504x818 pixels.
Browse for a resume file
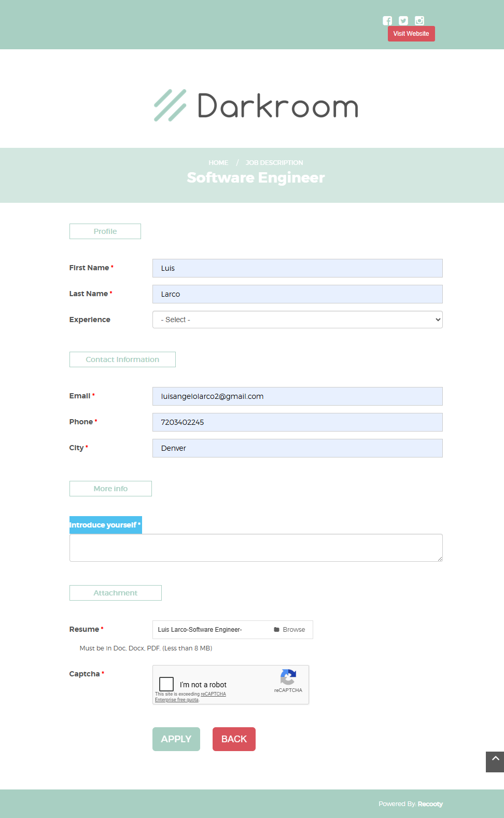pos(290,630)
